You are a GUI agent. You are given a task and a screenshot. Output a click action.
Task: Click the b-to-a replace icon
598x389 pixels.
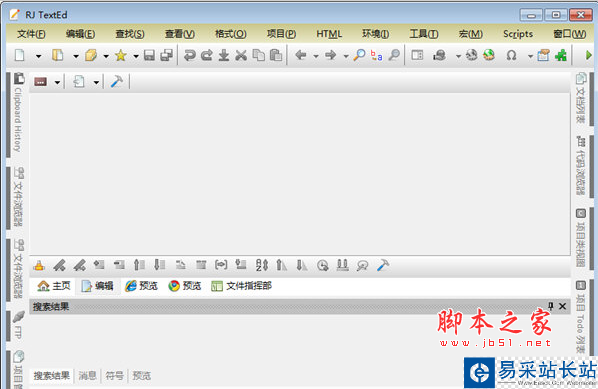pyautogui.click(x=376, y=55)
